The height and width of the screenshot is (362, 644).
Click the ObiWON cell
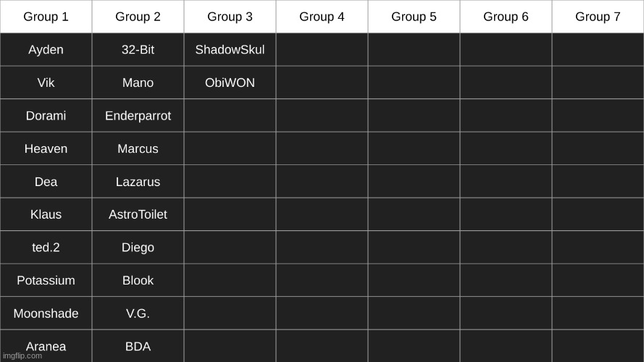[230, 83]
